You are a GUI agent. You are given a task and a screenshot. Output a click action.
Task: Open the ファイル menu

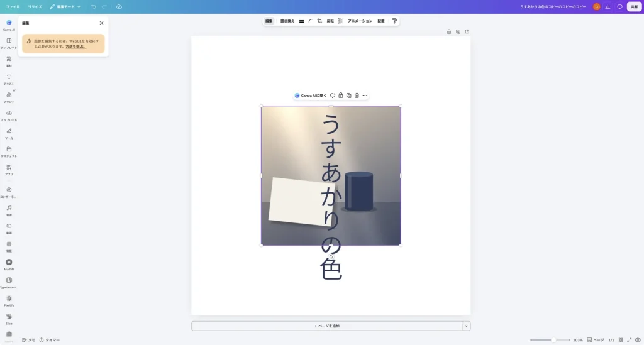pyautogui.click(x=13, y=6)
